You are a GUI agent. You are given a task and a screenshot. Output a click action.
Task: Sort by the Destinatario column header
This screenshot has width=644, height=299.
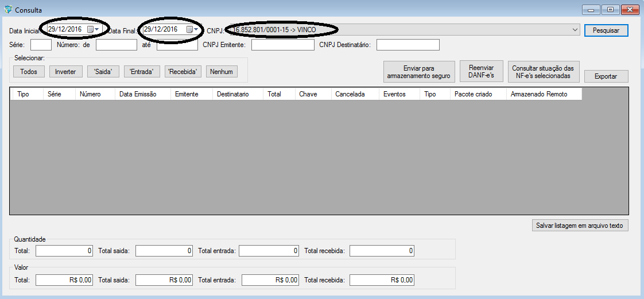pyautogui.click(x=238, y=94)
